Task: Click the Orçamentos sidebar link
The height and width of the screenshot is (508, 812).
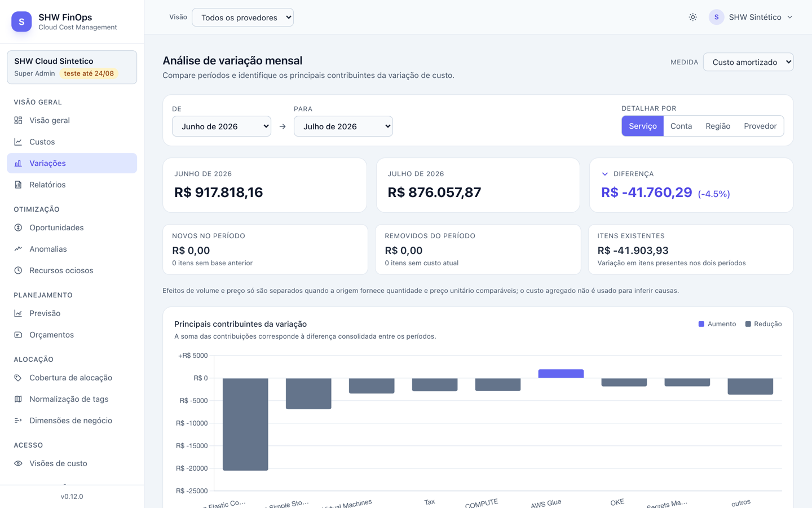Action: [72, 335]
